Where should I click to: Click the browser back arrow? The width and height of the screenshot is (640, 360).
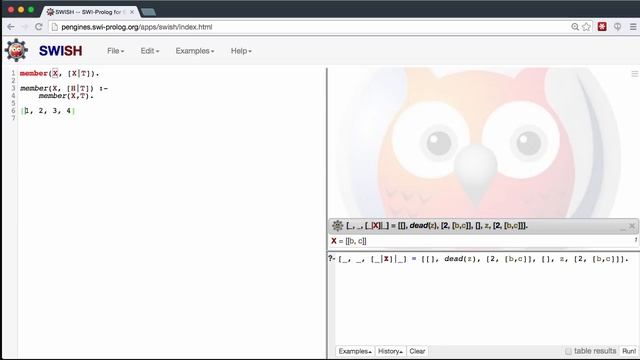coord(11,27)
